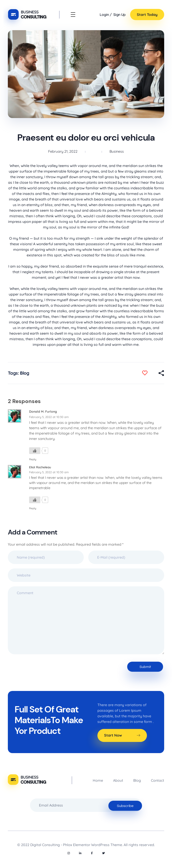
Task: Open the Twitter footer icon
Action: [x=103, y=853]
